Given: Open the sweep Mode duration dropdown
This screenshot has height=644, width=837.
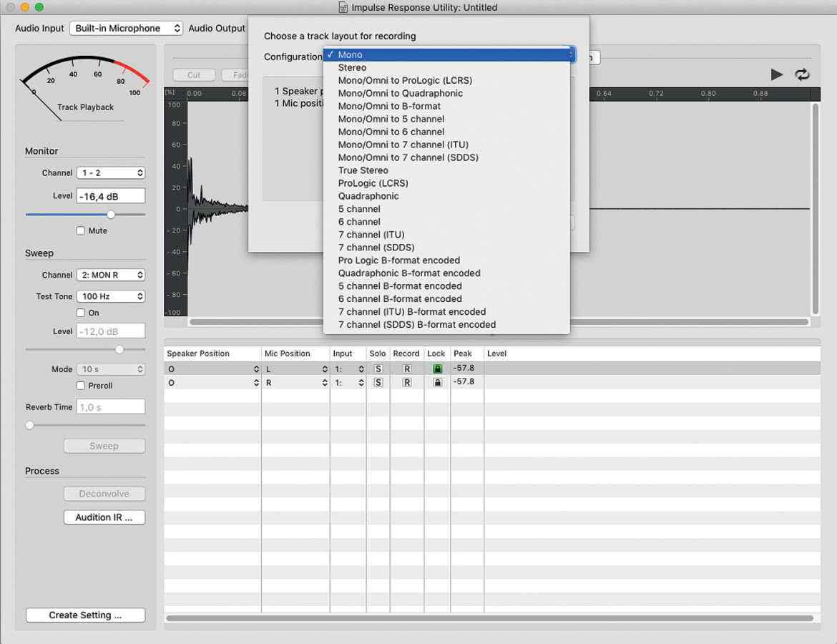Looking at the screenshot, I should coord(111,369).
